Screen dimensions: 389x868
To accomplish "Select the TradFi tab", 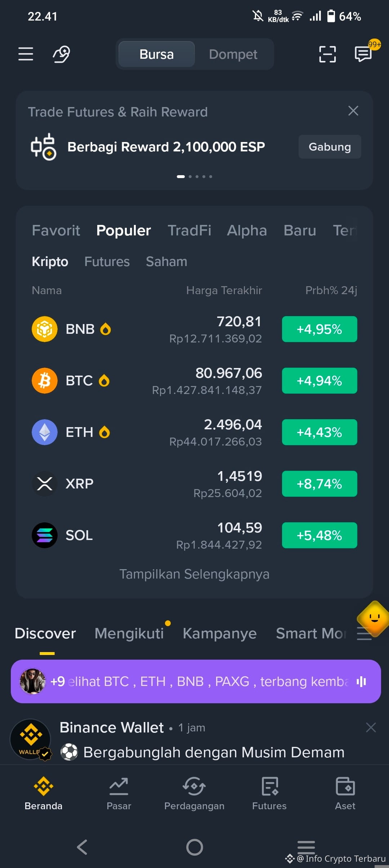I will [189, 230].
